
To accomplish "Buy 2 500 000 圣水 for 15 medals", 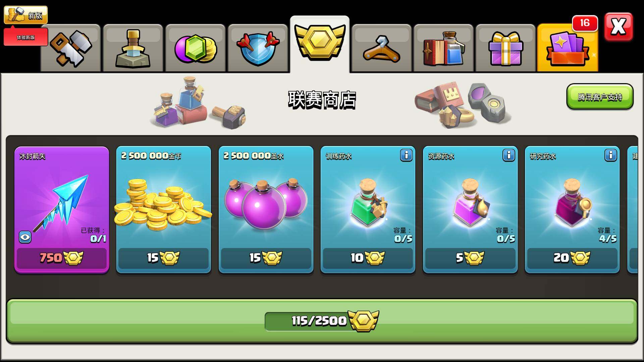I will point(266,258).
